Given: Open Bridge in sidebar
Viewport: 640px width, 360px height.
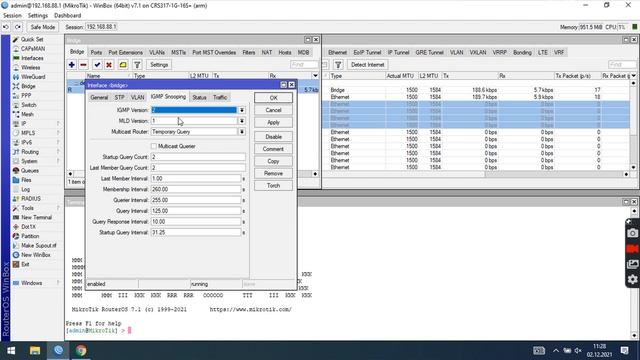Looking at the screenshot, I should [28, 86].
